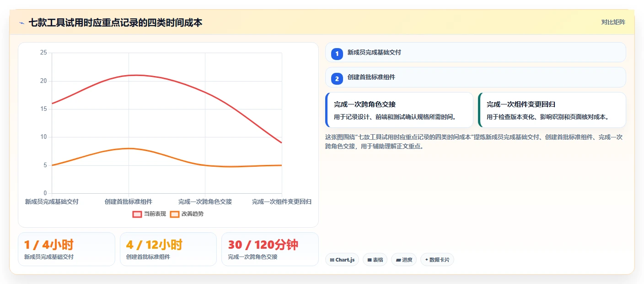
Task: Click stat card caption 完成一次跨角色交接
Action: pyautogui.click(x=252, y=257)
